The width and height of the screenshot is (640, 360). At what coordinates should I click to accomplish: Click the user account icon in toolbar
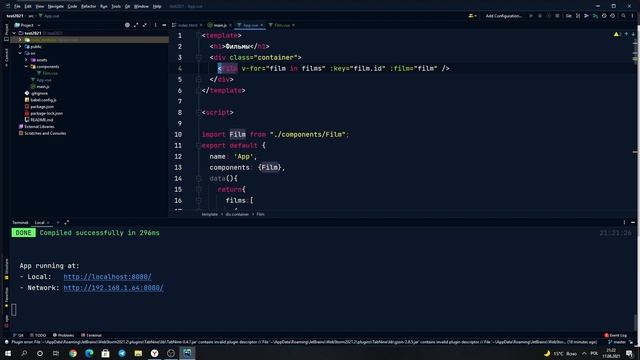472,16
